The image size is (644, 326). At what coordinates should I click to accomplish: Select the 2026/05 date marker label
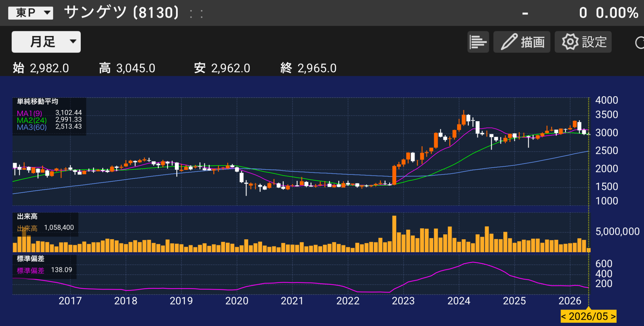pyautogui.click(x=588, y=316)
